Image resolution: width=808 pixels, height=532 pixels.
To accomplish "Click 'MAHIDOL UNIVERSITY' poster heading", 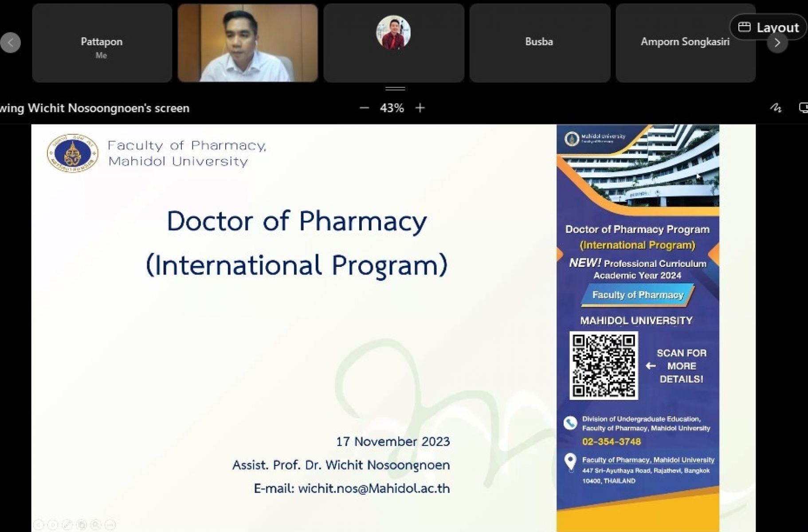I will tap(636, 321).
